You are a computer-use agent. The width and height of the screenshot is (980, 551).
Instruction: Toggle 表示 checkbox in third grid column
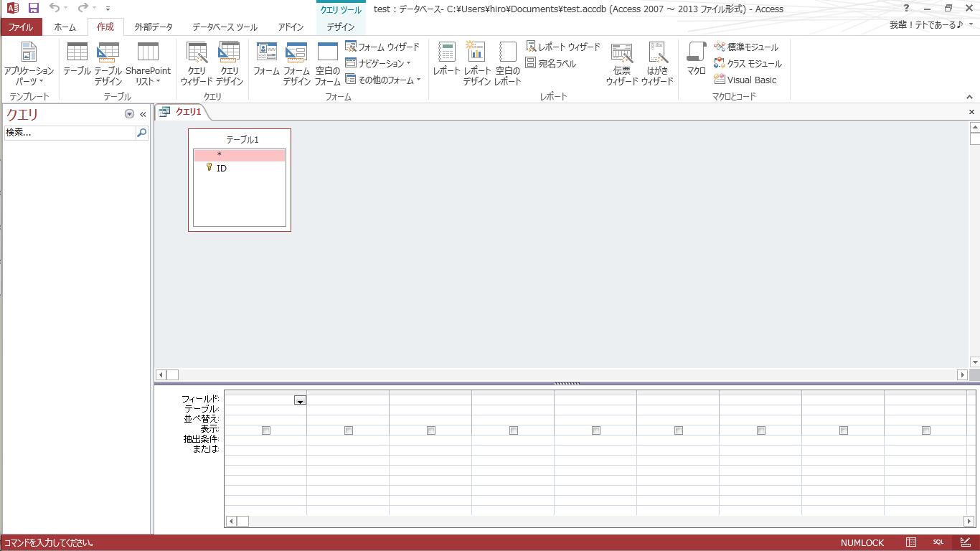pyautogui.click(x=431, y=430)
